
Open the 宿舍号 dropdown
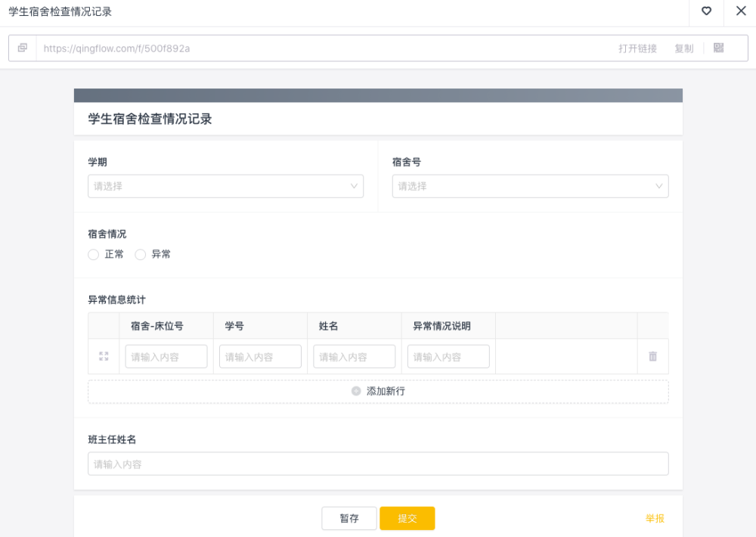pyautogui.click(x=530, y=186)
